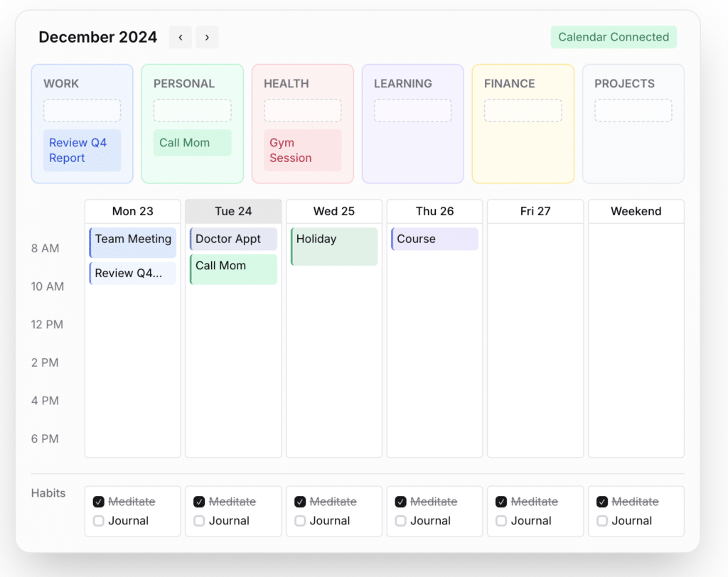The image size is (728, 577).
Task: Click Review Q4 Report task in Work
Action: click(82, 151)
